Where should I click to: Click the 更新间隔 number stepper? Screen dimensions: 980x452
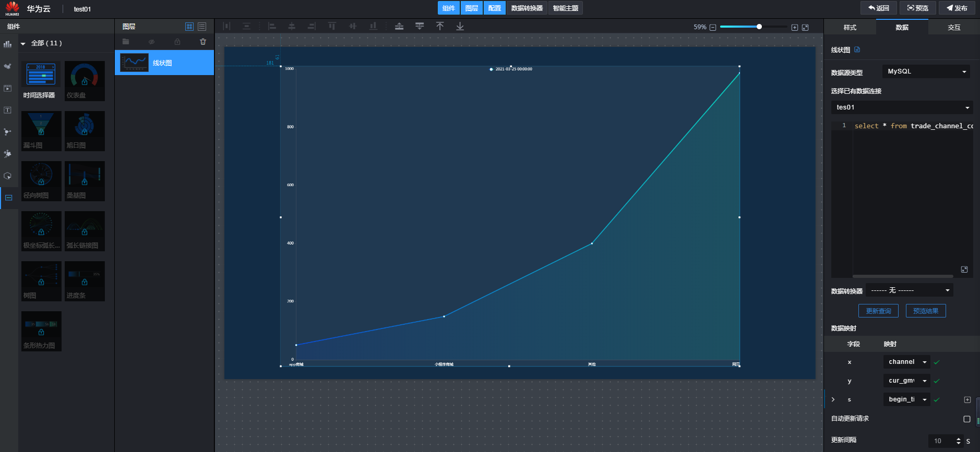[x=959, y=441]
